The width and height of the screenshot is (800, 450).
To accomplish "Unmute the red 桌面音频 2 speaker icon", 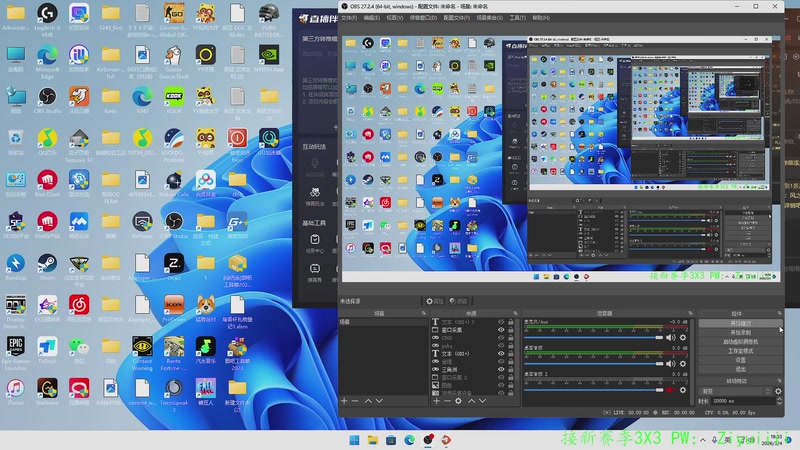I will (670, 390).
